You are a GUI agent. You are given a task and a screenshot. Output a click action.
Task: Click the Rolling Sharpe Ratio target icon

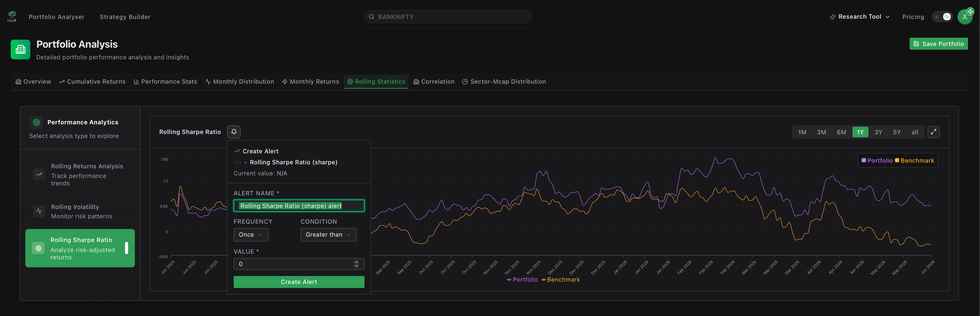pos(38,248)
